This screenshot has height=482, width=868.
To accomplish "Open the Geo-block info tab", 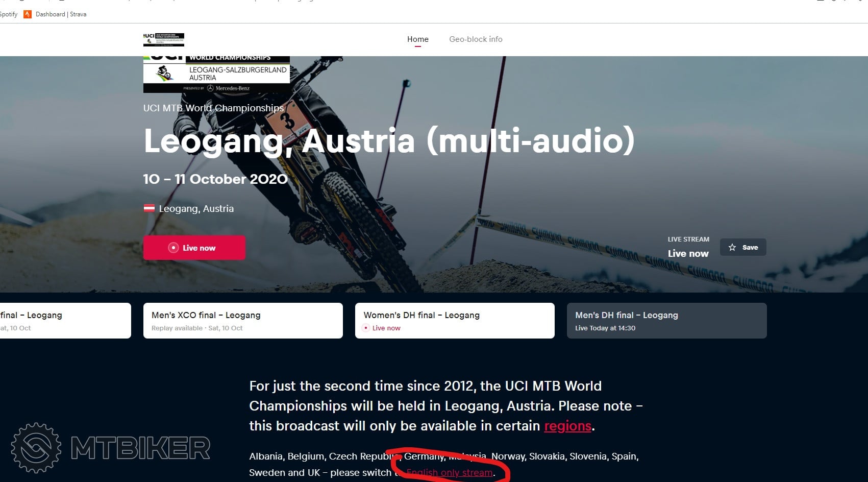I will pyautogui.click(x=475, y=39).
